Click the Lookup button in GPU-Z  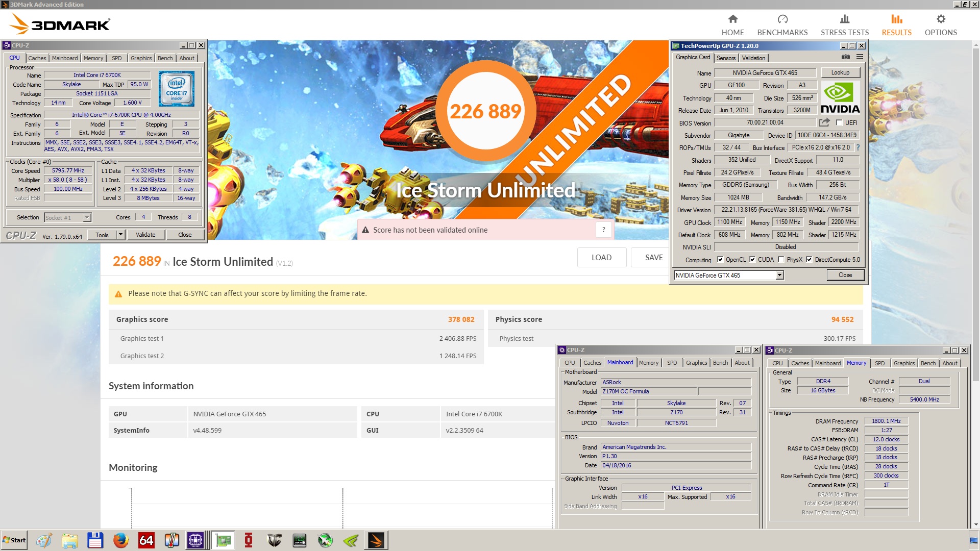(x=840, y=72)
